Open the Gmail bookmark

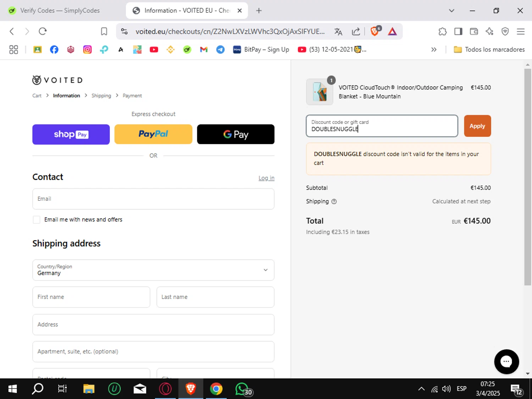click(x=204, y=50)
